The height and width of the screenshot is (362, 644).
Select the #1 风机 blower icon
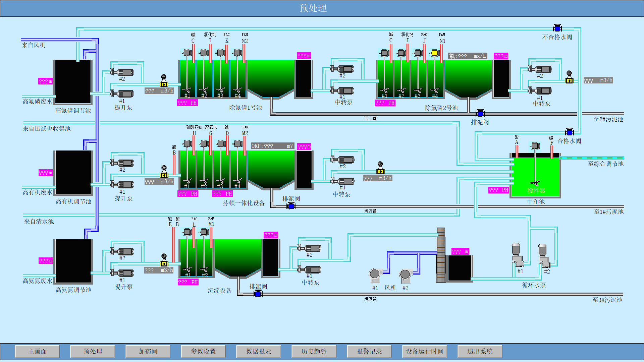[x=375, y=275]
